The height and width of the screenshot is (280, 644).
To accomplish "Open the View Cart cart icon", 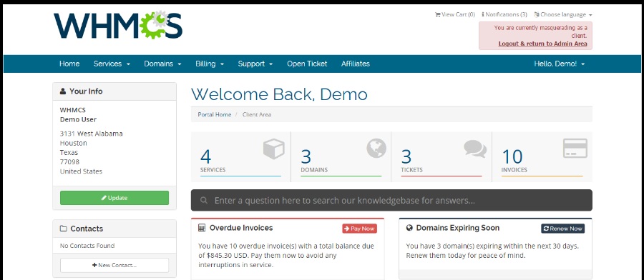I will pos(437,15).
